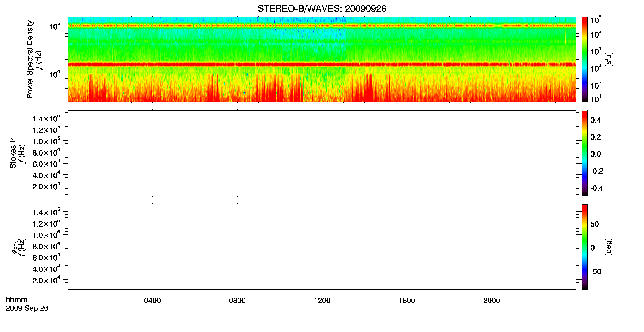Click the STEREO-B/WAVES: 20090926 plot title

click(322, 9)
